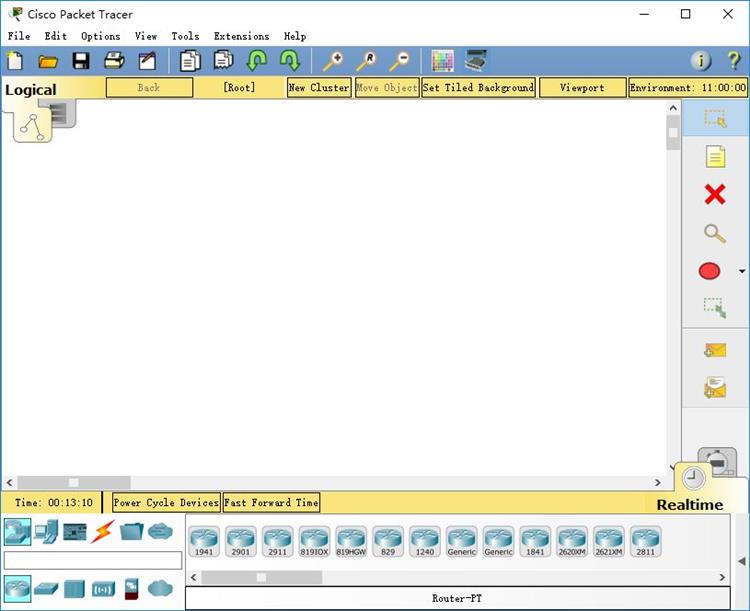Select Components category icon
The height and width of the screenshot is (611, 750).
click(x=75, y=532)
